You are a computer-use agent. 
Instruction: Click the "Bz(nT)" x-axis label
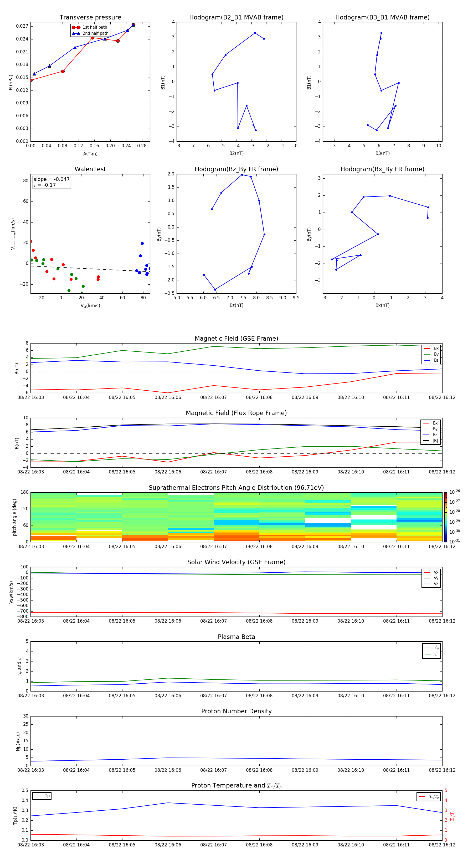tap(236, 305)
